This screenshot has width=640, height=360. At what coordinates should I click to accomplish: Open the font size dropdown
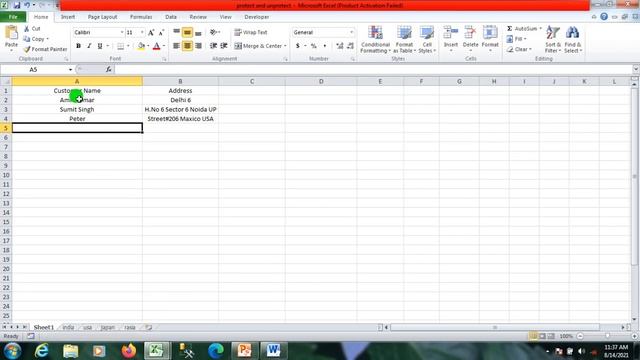tap(142, 32)
